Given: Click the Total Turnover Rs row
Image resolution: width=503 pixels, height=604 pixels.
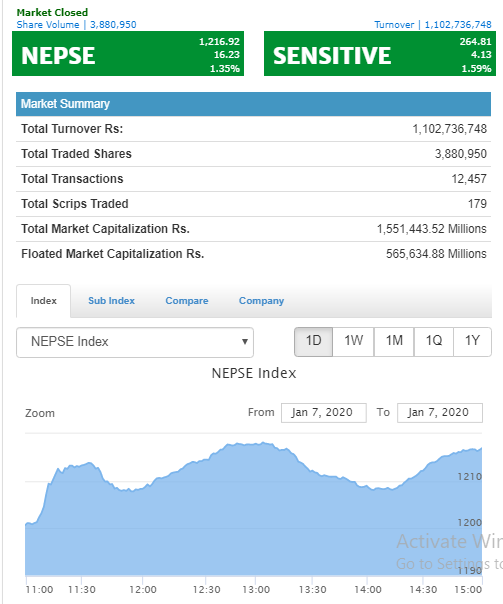Looking at the screenshot, I should tap(253, 129).
